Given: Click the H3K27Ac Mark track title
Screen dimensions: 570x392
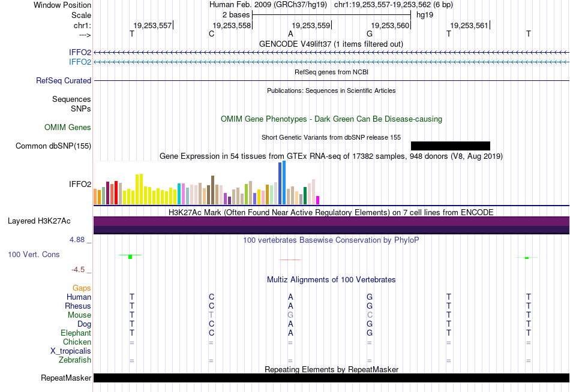Looking at the screenshot, I should click(331, 212).
